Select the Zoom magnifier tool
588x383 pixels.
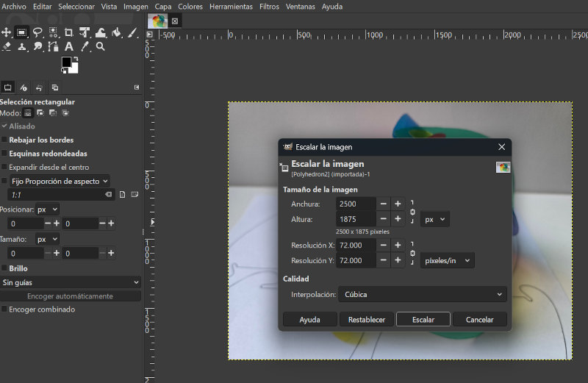(x=101, y=46)
